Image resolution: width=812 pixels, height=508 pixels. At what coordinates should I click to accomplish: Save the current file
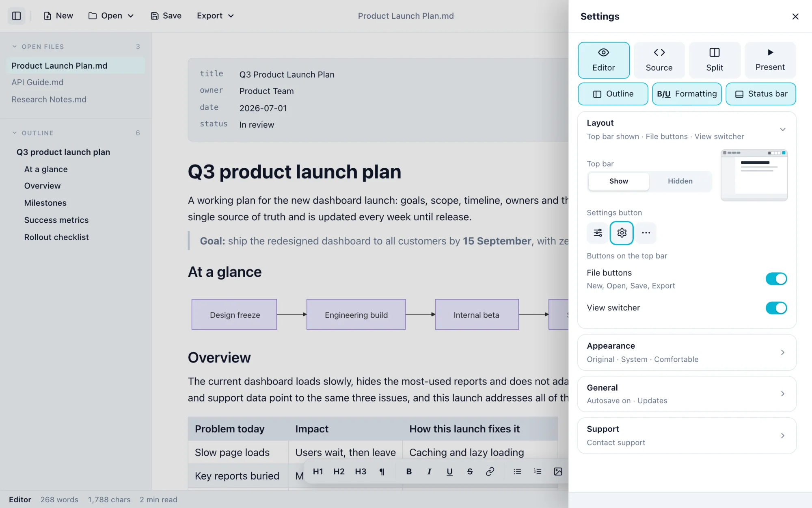166,16
